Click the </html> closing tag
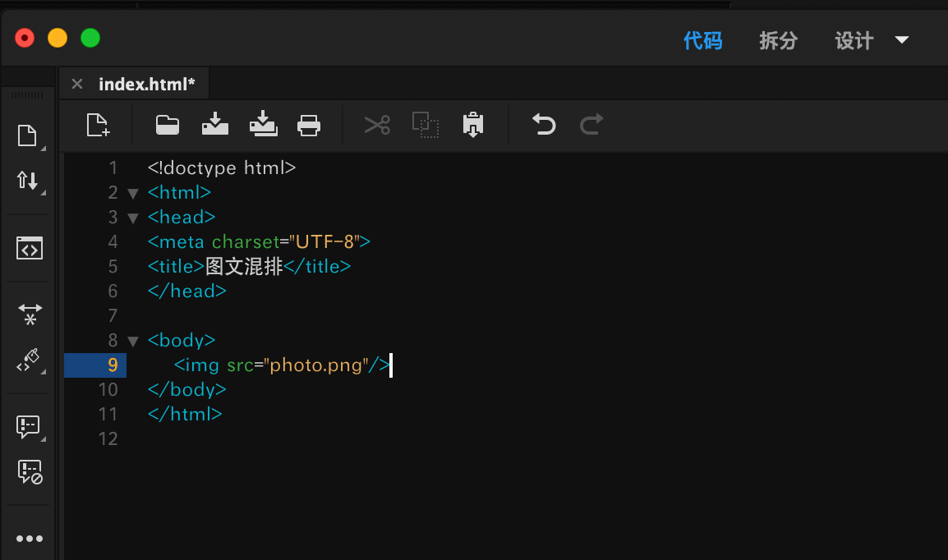948x560 pixels. [185, 414]
